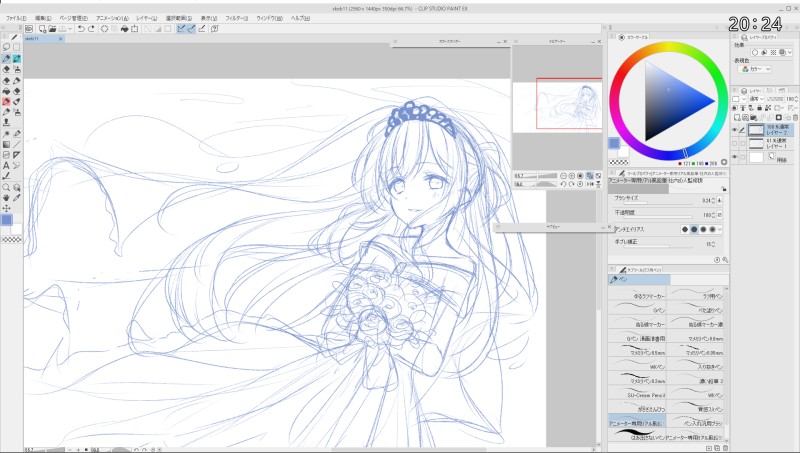Open the ウィンドウ menu
The width and height of the screenshot is (800, 453).
(x=269, y=18)
